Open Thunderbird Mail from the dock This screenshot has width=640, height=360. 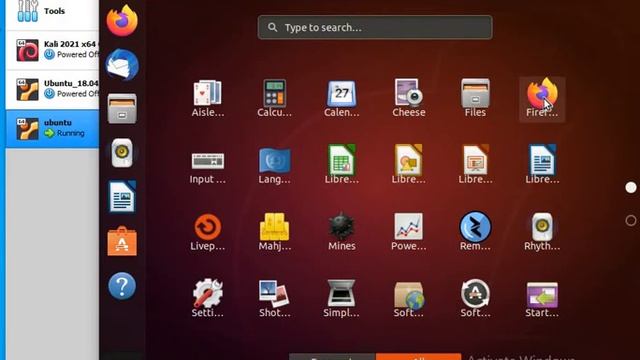coord(122,64)
